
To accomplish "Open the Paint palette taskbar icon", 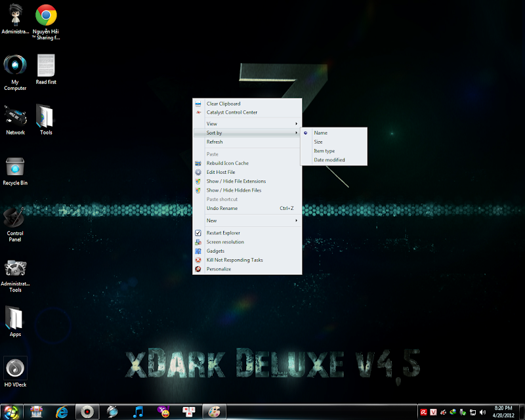I will pos(215,412).
